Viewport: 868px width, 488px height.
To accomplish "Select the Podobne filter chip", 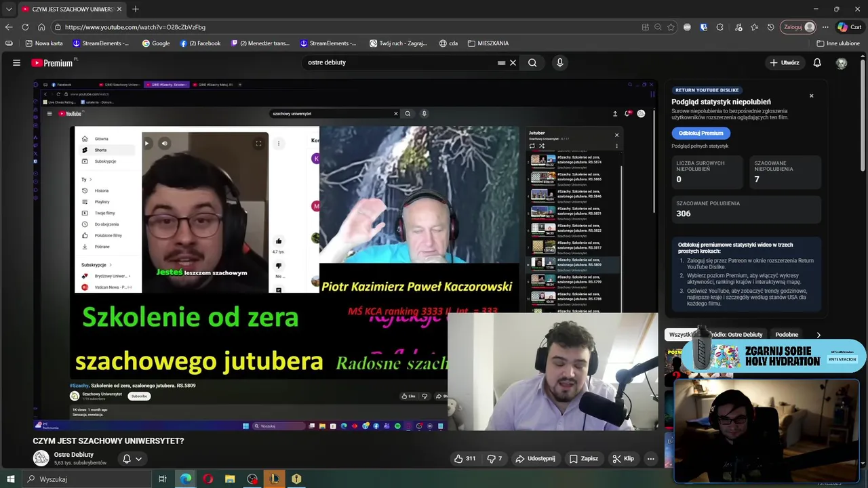I will pos(787,335).
